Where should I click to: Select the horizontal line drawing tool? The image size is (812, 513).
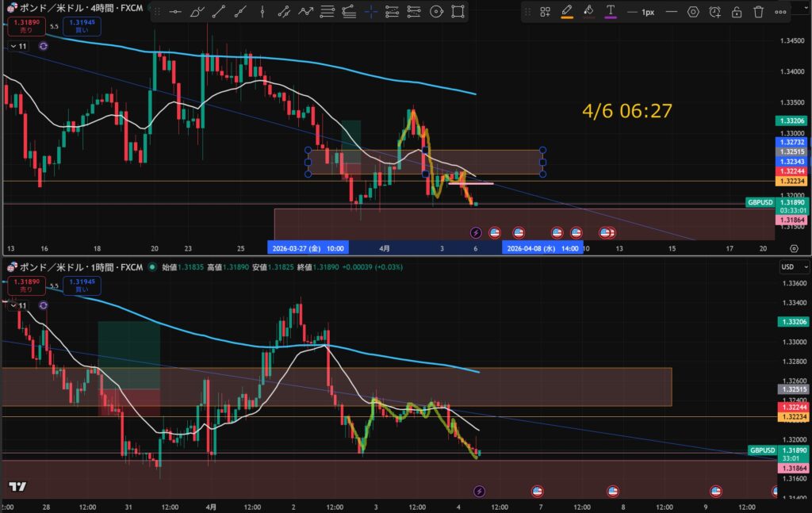pyautogui.click(x=175, y=12)
